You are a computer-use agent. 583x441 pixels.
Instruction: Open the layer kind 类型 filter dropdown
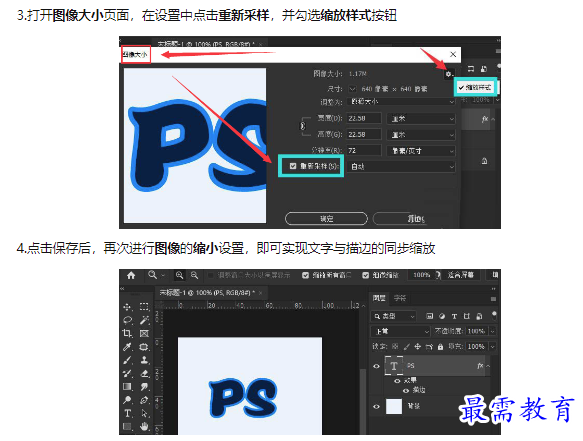(393, 316)
